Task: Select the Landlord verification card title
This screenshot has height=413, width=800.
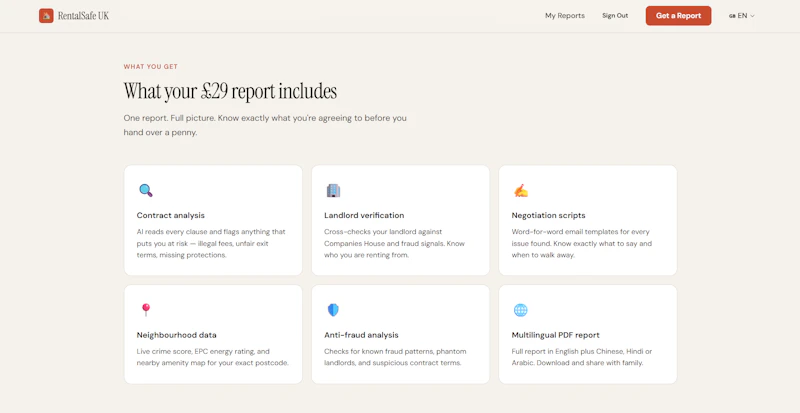Action: [x=364, y=215]
